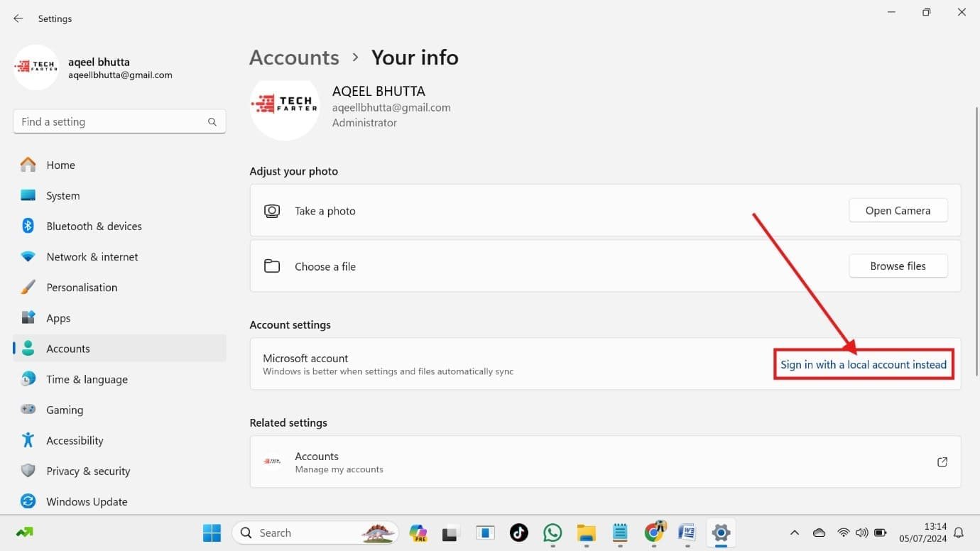
Task: Click the Windows Start button
Action: [x=212, y=533]
